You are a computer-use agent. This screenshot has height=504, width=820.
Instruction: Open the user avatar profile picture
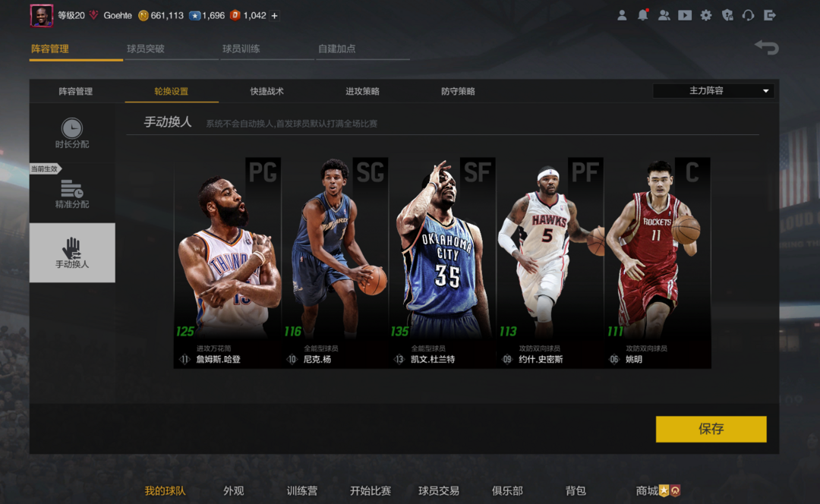tap(41, 15)
